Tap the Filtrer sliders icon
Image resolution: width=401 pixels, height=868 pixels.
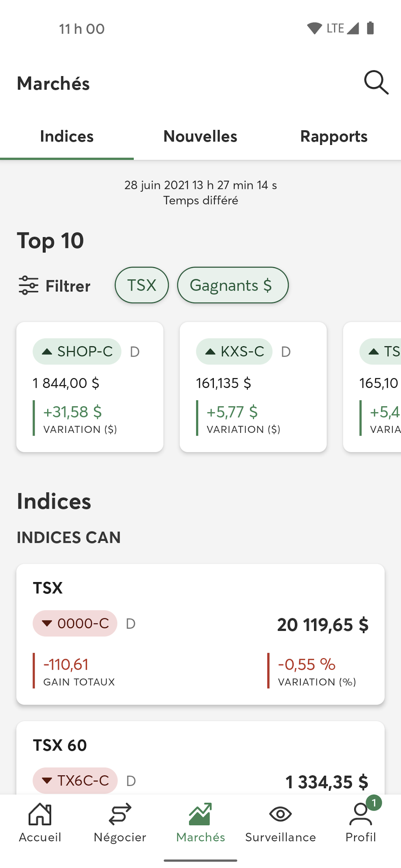[29, 286]
